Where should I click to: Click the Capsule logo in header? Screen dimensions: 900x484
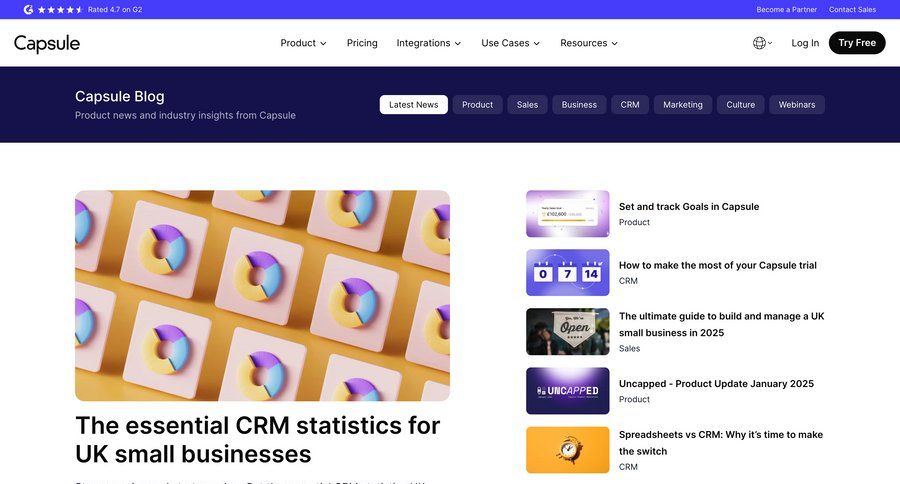(47, 43)
